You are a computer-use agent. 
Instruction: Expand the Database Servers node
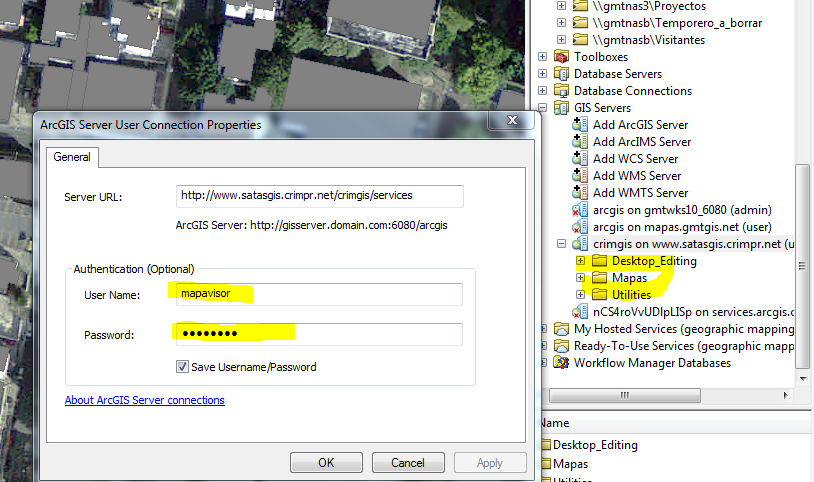click(x=542, y=74)
